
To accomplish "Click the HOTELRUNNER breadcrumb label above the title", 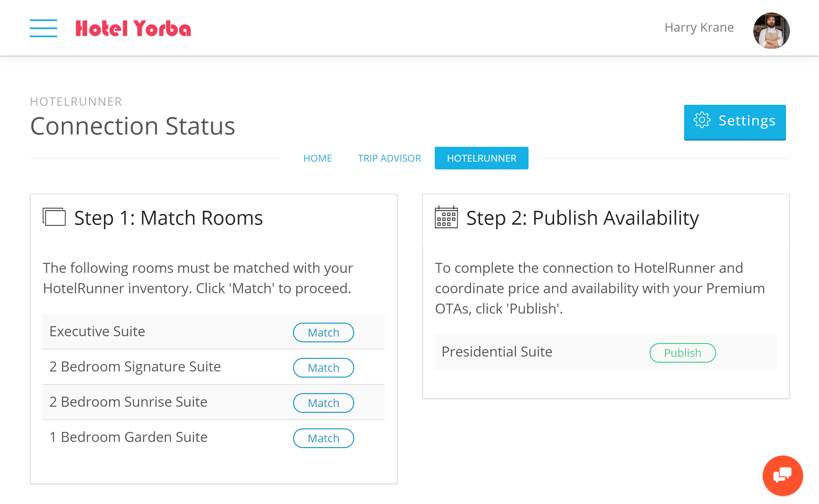I will (76, 102).
